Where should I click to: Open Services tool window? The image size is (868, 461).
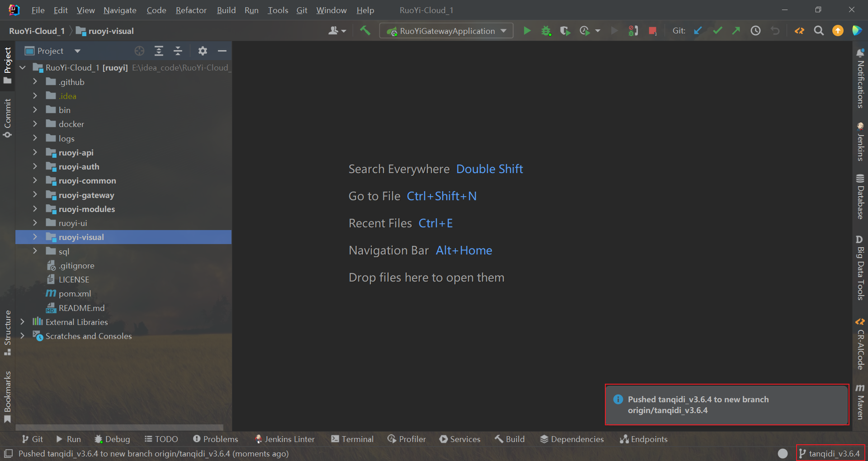click(460, 439)
